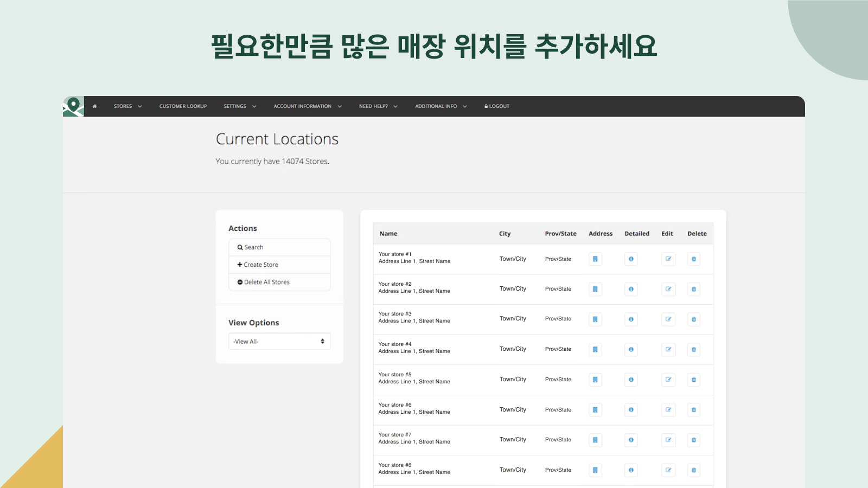Open address icon for Your store #3
The width and height of the screenshot is (868, 488).
(x=595, y=319)
